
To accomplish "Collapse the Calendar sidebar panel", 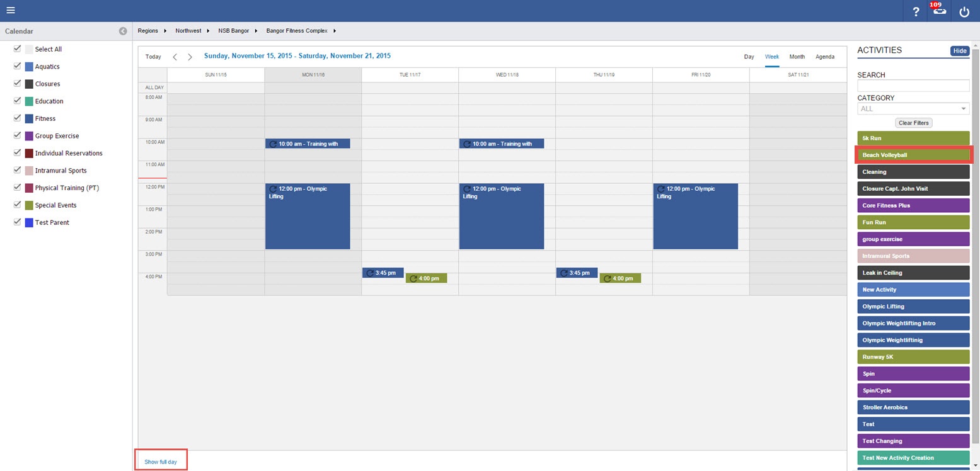I will click(x=123, y=31).
